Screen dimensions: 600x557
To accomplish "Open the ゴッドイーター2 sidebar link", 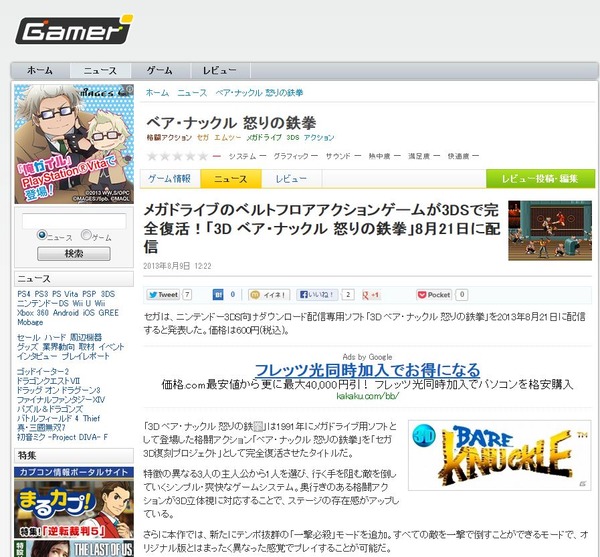I will (43, 371).
